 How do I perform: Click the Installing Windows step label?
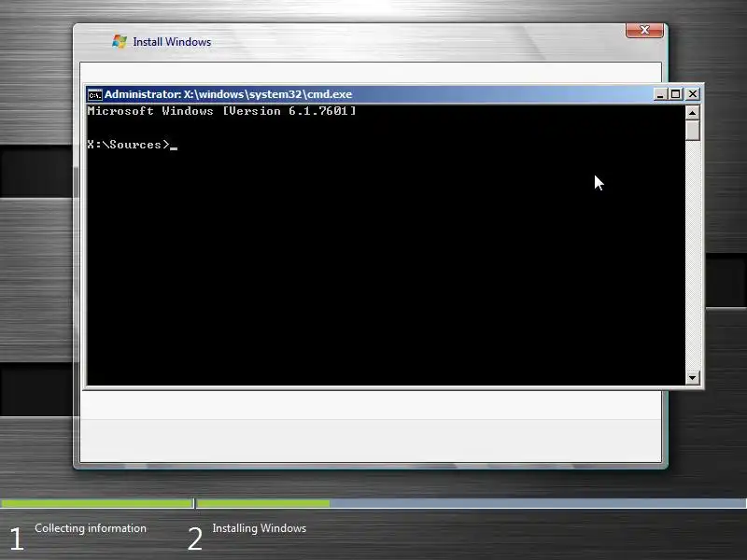tap(260, 528)
